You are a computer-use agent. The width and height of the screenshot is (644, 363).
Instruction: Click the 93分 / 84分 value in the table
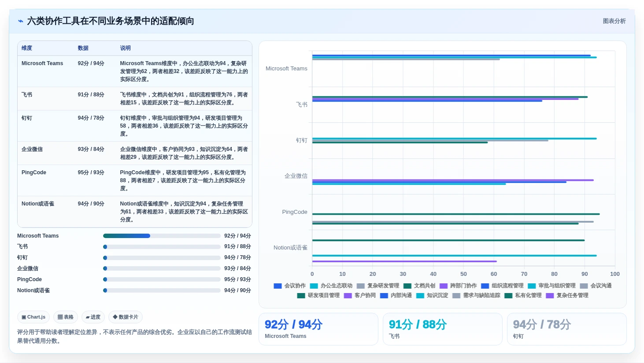[x=91, y=149]
